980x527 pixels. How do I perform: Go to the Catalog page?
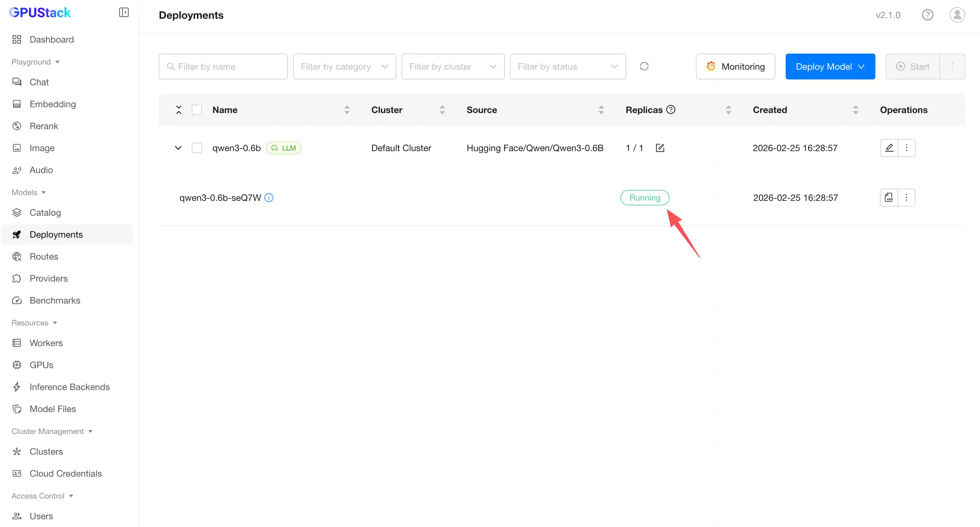[x=45, y=213]
